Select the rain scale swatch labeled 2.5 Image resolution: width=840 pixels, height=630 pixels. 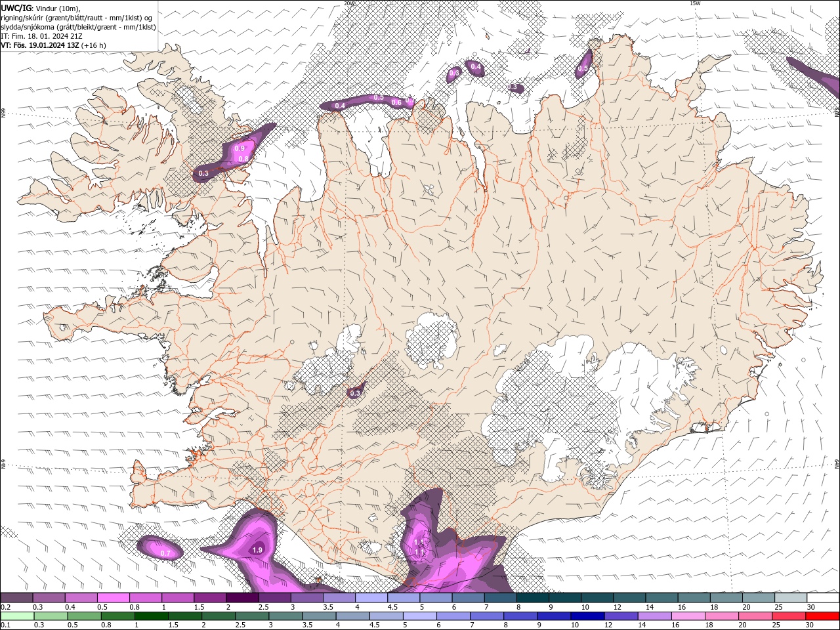tap(252, 616)
